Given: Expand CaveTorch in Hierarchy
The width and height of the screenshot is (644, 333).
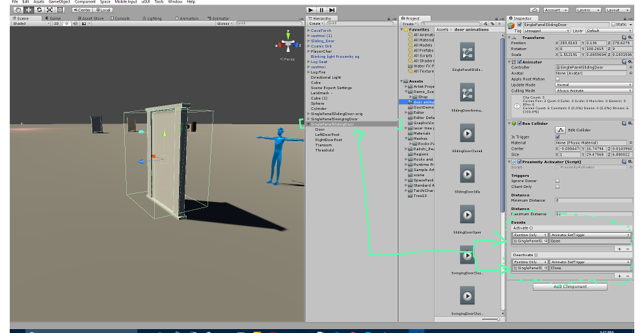Looking at the screenshot, I should [x=308, y=31].
